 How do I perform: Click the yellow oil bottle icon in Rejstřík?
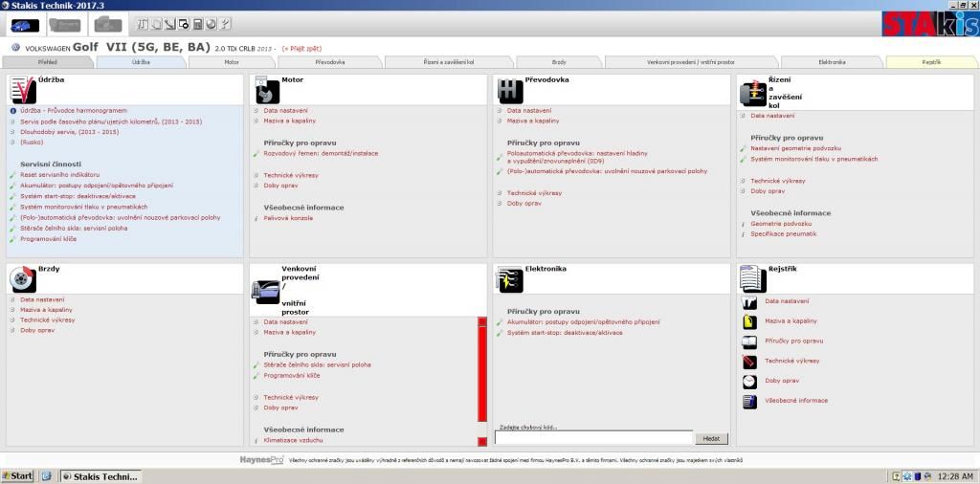pyautogui.click(x=749, y=321)
